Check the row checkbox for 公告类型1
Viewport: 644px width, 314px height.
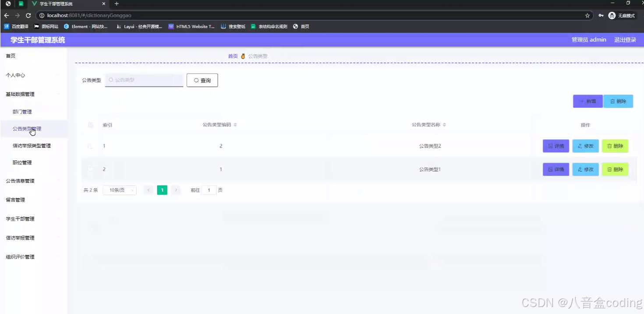[x=91, y=169]
